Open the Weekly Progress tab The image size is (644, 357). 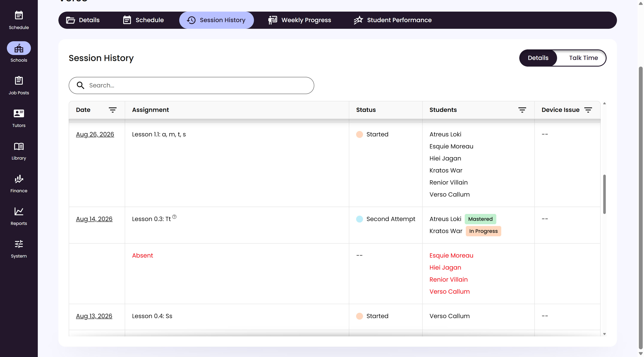pyautogui.click(x=299, y=20)
